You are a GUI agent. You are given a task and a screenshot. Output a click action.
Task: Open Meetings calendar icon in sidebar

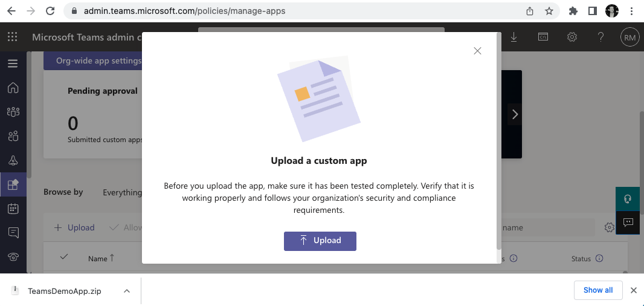[x=13, y=209]
